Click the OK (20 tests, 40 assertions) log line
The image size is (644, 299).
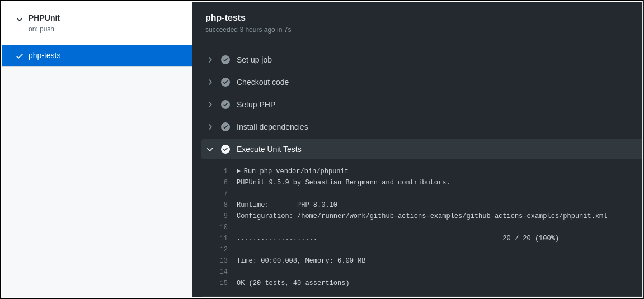(293, 283)
